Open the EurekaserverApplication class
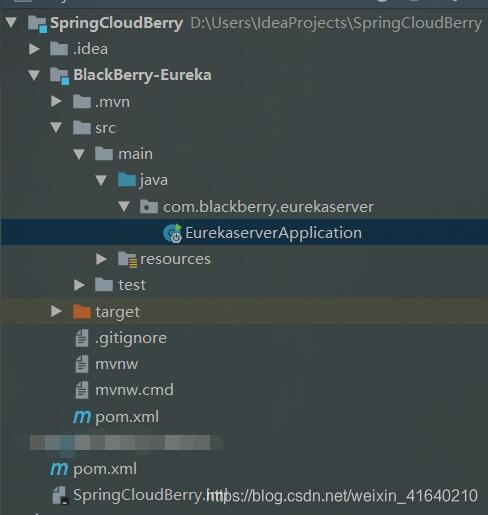Screen dimensions: 488x515 point(273,233)
